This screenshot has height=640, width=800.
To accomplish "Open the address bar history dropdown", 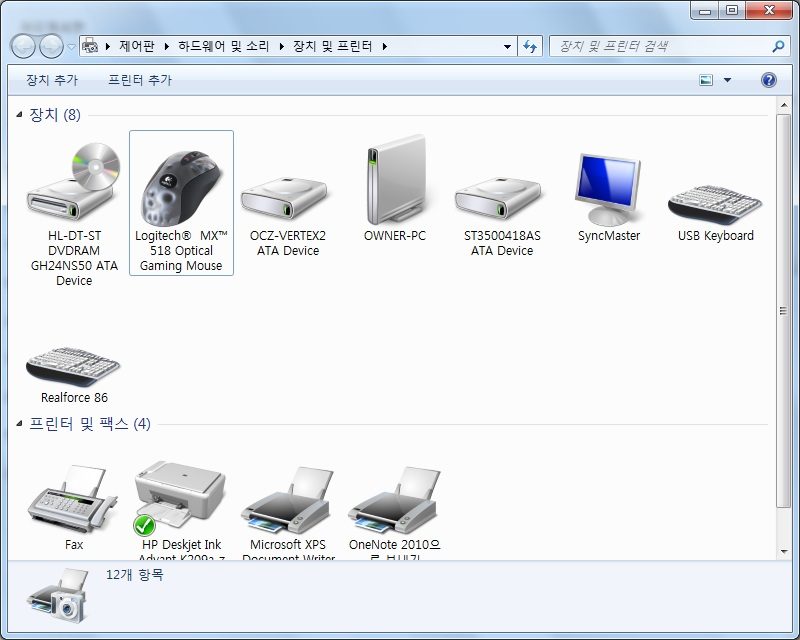I will [507, 47].
